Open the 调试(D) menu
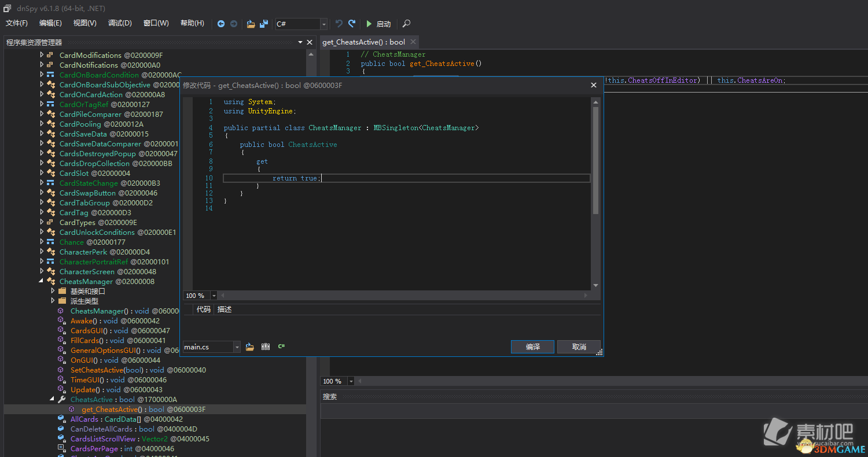 [x=120, y=23]
